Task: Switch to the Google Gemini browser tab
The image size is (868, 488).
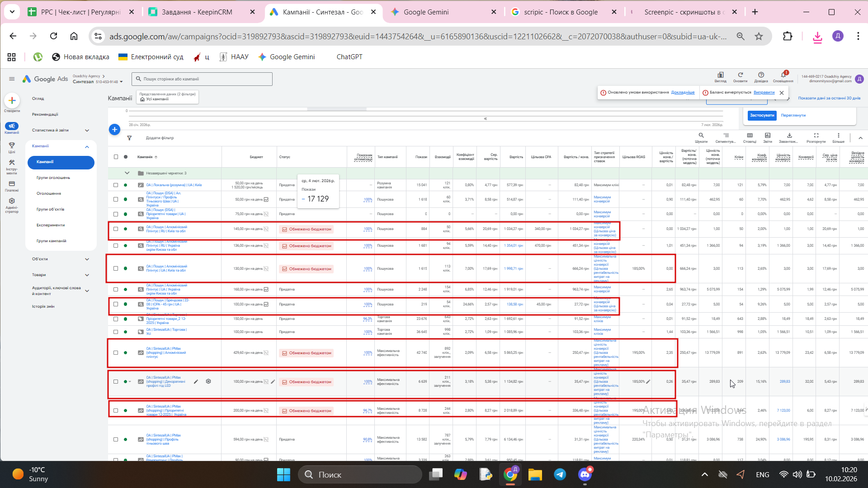Action: click(426, 12)
